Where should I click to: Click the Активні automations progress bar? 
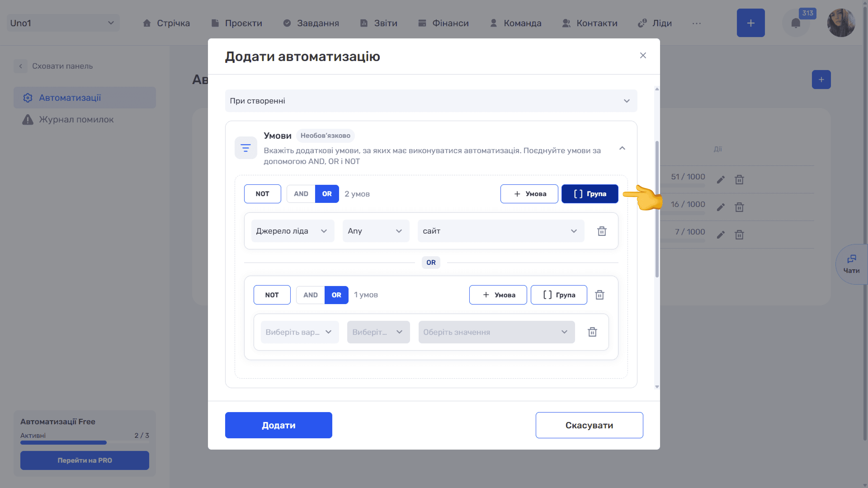(84, 443)
